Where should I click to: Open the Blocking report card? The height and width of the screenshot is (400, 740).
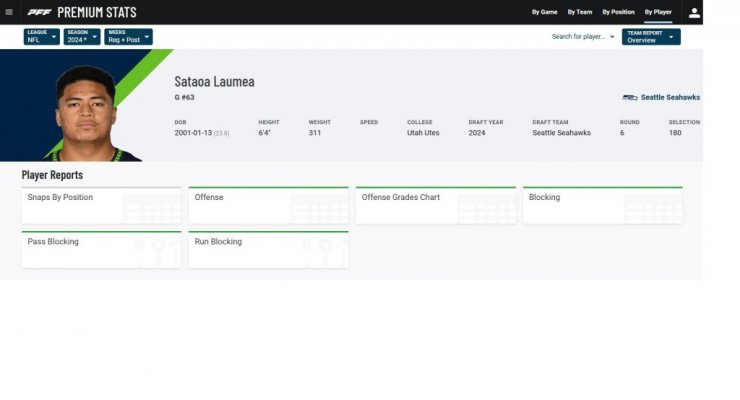(603, 206)
